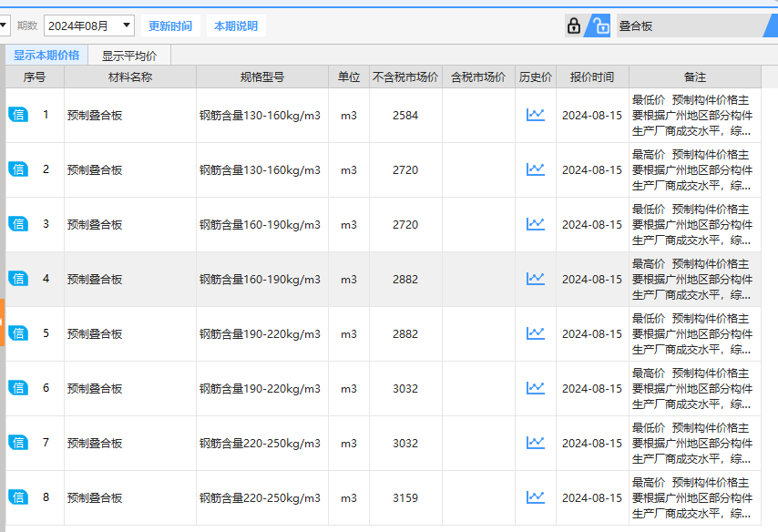Click the 信 badge in row 1
The height and width of the screenshot is (532, 778).
coord(18,115)
